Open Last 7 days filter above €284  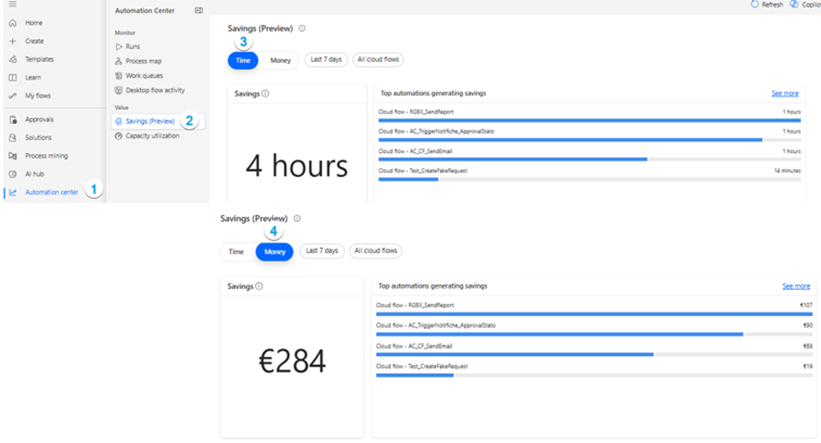tap(322, 251)
